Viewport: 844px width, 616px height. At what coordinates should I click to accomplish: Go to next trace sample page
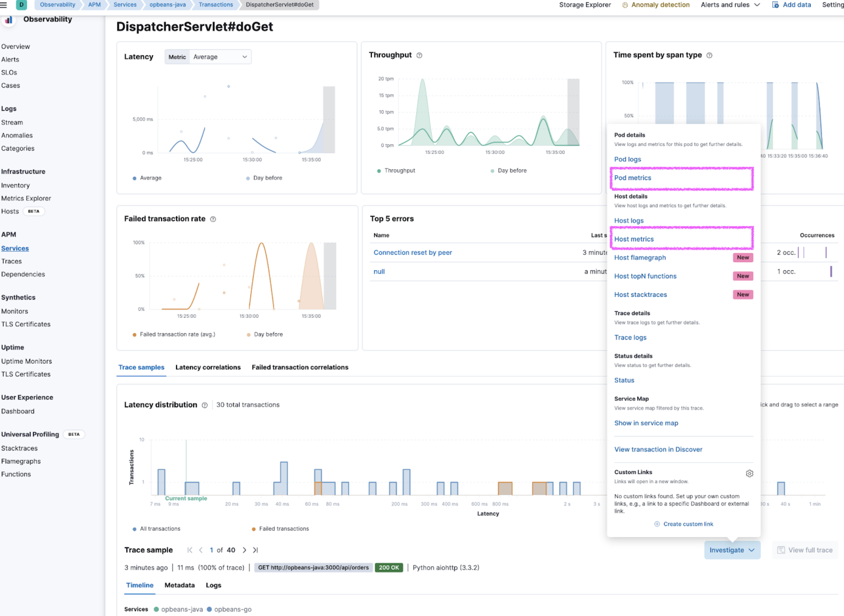[x=245, y=550]
